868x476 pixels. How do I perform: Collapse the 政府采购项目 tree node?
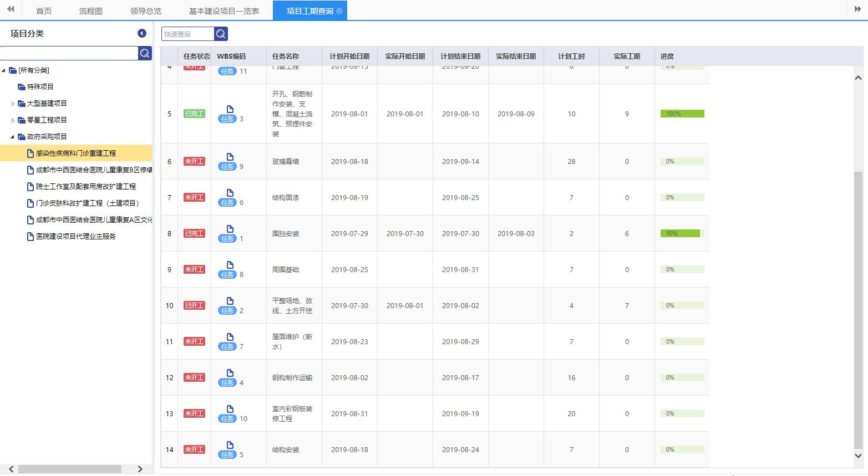click(13, 137)
